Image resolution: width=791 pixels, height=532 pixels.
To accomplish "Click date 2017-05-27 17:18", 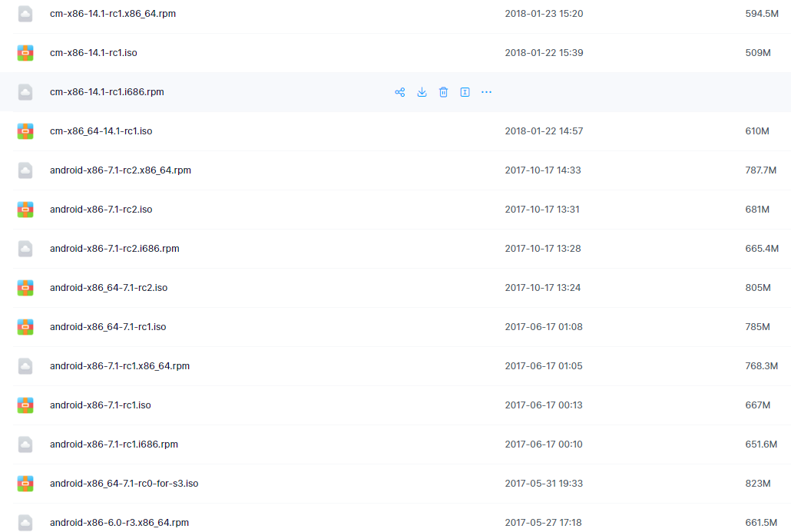I will (543, 523).
